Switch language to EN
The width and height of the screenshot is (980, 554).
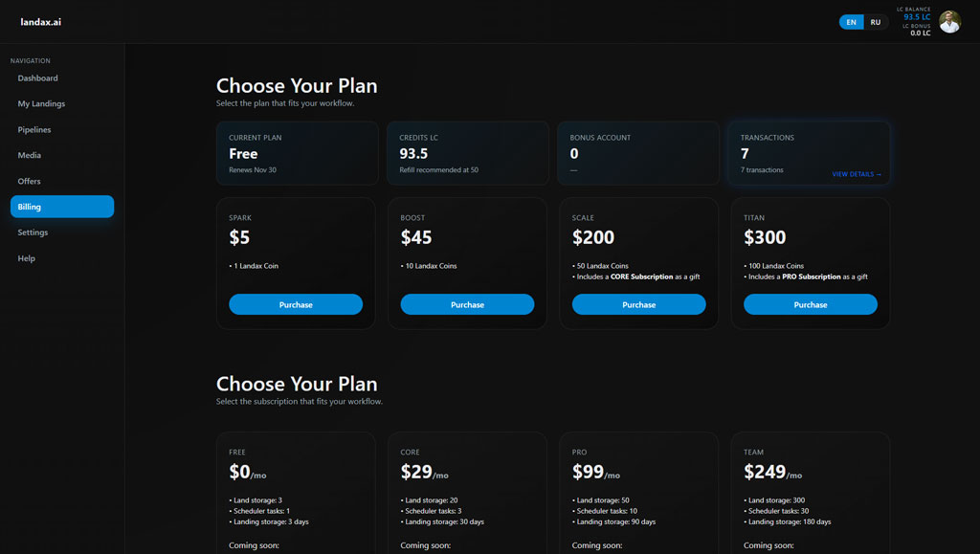coord(852,22)
